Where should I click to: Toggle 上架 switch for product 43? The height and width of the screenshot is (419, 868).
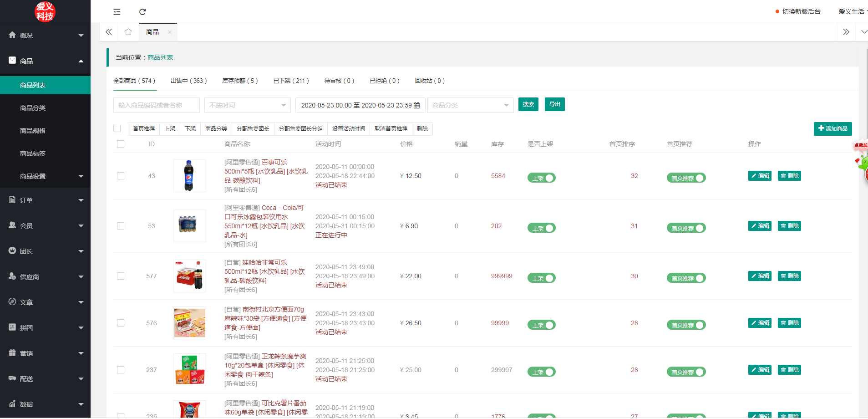[541, 178]
